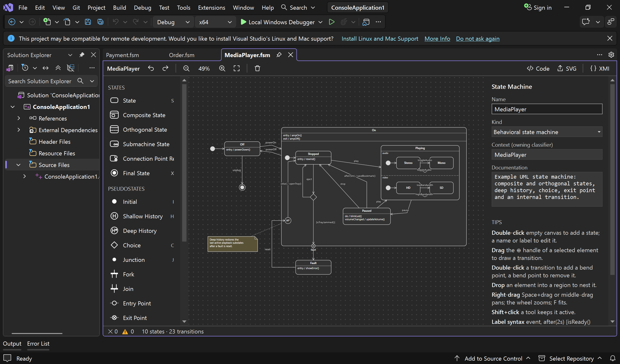Open the x64 platform dropdown
This screenshot has height=364, width=620.
(215, 22)
